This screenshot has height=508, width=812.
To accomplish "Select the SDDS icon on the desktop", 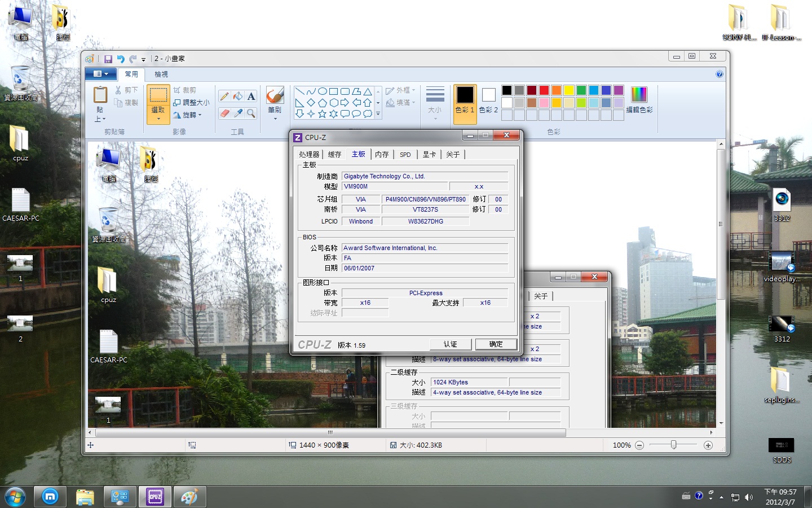I will pos(782,450).
